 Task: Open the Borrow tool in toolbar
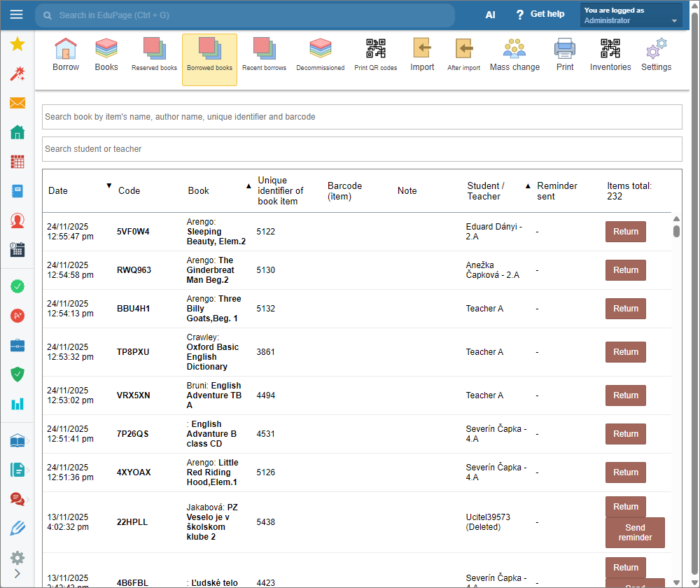point(66,55)
